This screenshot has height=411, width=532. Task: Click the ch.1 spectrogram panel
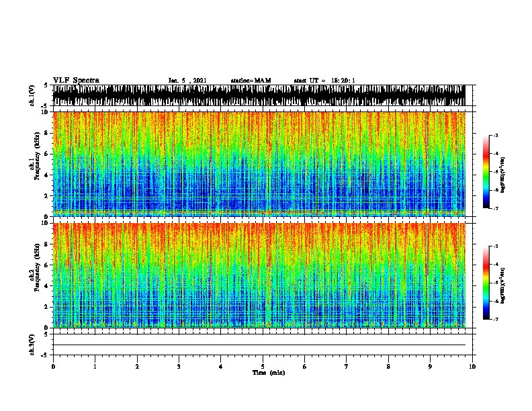(x=259, y=164)
